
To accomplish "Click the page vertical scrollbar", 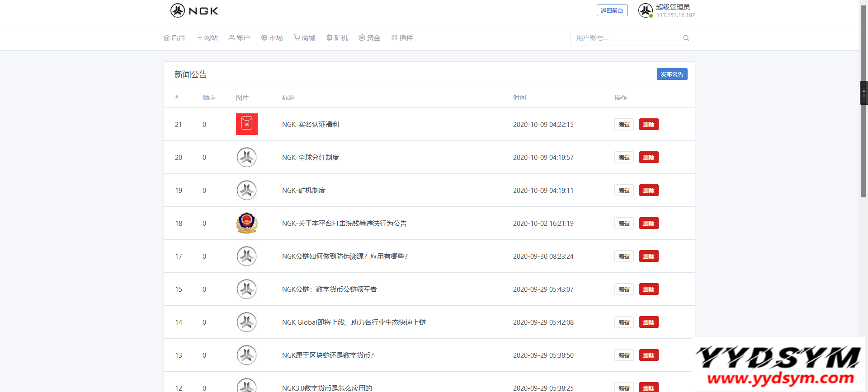I will click(863, 135).
